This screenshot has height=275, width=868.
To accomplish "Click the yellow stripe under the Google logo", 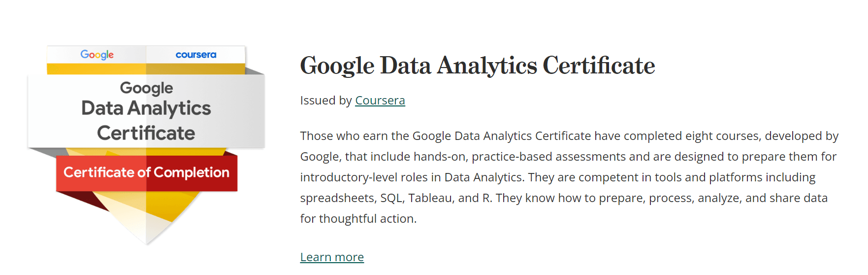I will pos(96,69).
